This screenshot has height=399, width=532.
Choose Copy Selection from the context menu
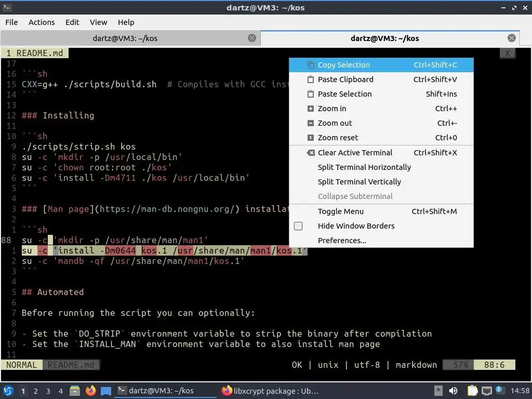point(381,65)
